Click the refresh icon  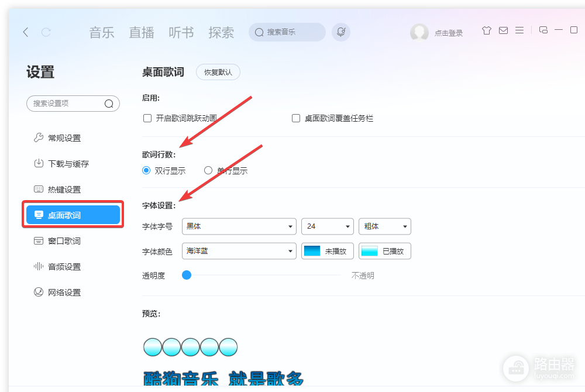[46, 32]
